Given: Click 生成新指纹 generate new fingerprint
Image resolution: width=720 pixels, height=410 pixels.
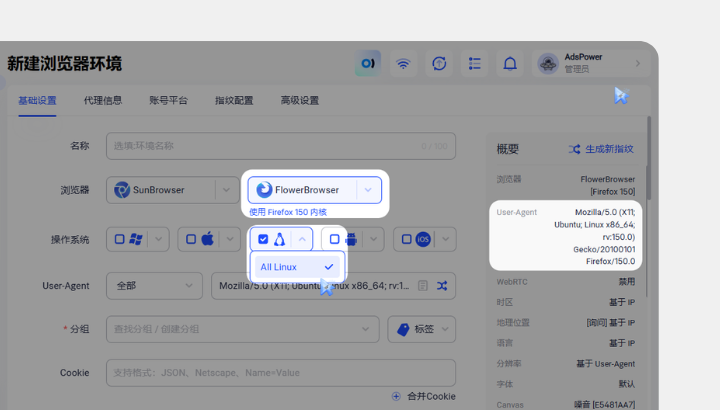Looking at the screenshot, I should tap(601, 149).
